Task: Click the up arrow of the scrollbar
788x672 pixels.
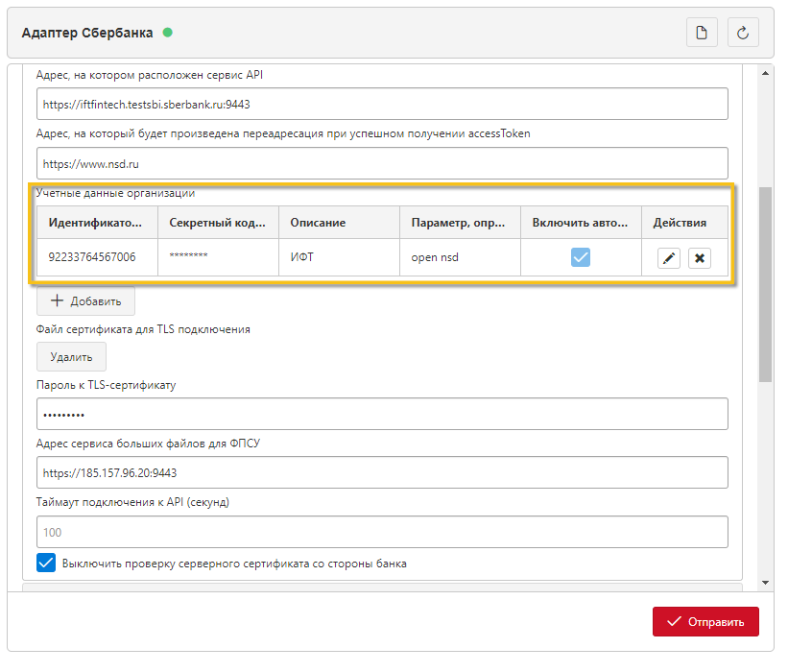Action: (765, 73)
